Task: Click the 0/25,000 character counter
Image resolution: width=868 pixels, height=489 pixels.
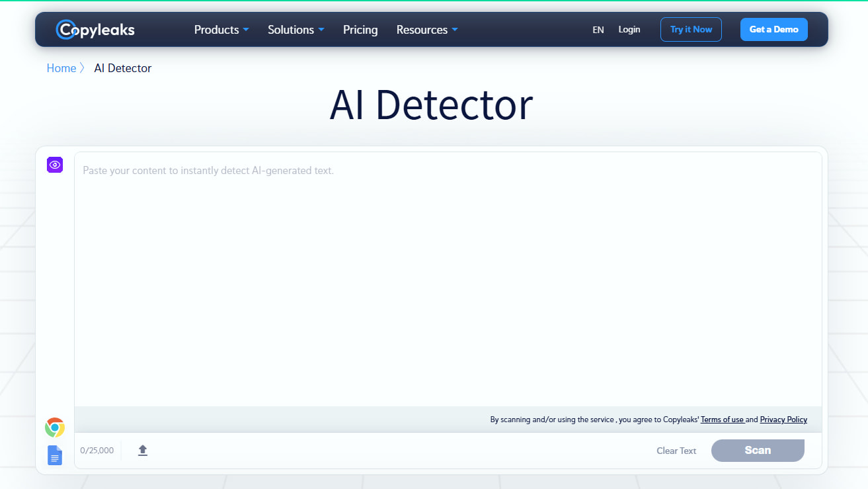Action: coord(97,450)
